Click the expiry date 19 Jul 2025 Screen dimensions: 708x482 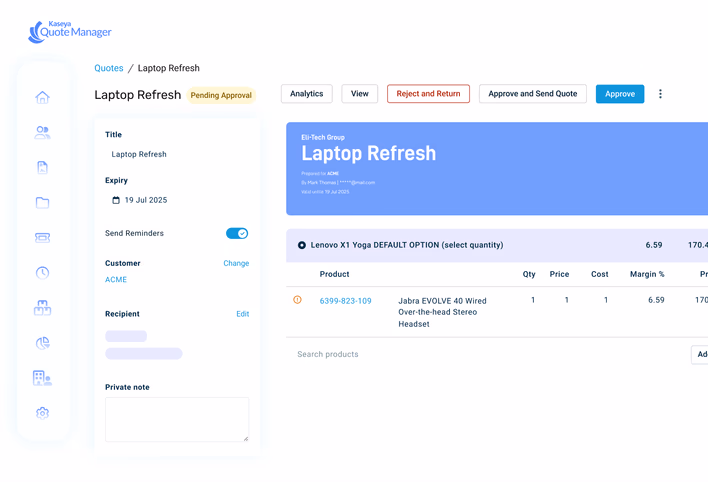(x=146, y=200)
